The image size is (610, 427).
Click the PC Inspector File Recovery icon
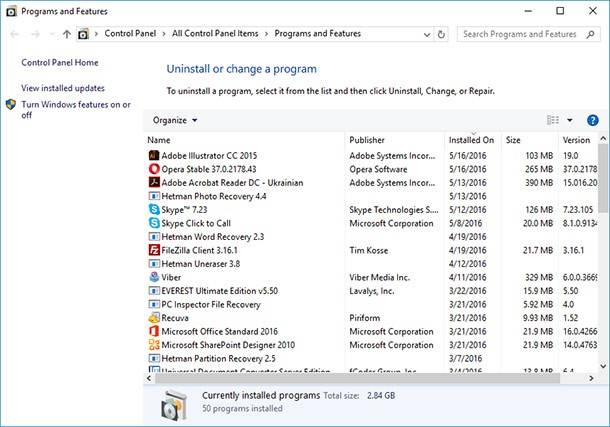tap(154, 304)
